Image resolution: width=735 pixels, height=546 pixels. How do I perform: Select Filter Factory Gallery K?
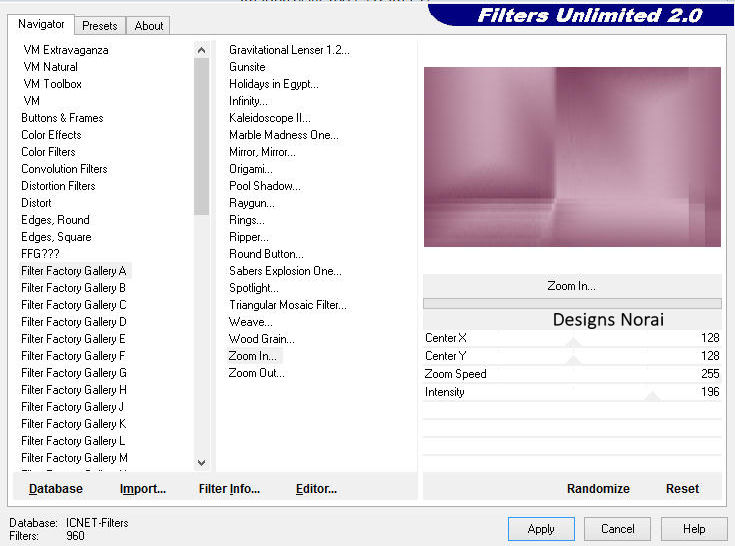[x=74, y=424]
